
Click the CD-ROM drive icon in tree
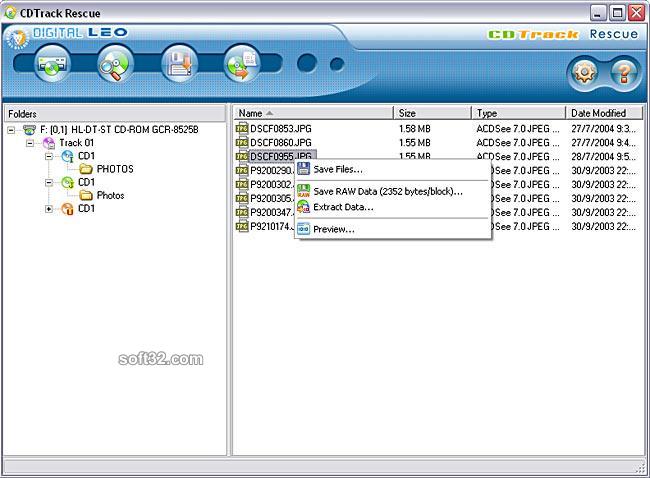[29, 130]
